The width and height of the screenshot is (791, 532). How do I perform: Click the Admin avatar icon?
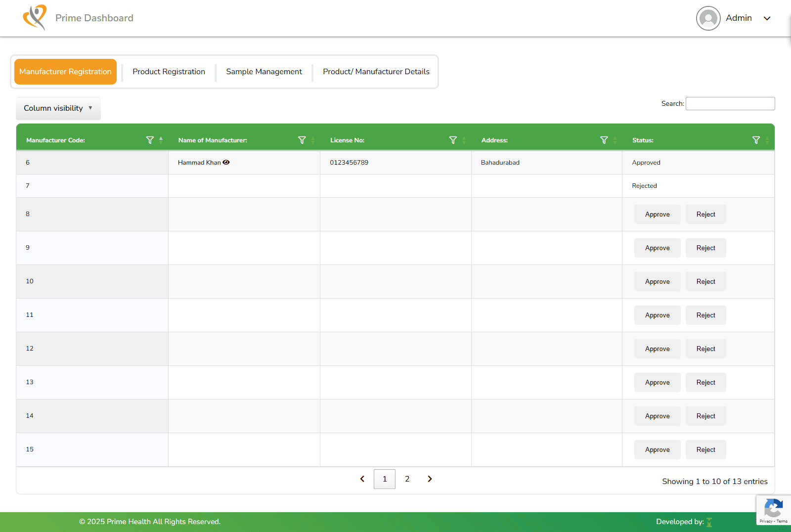[708, 18]
